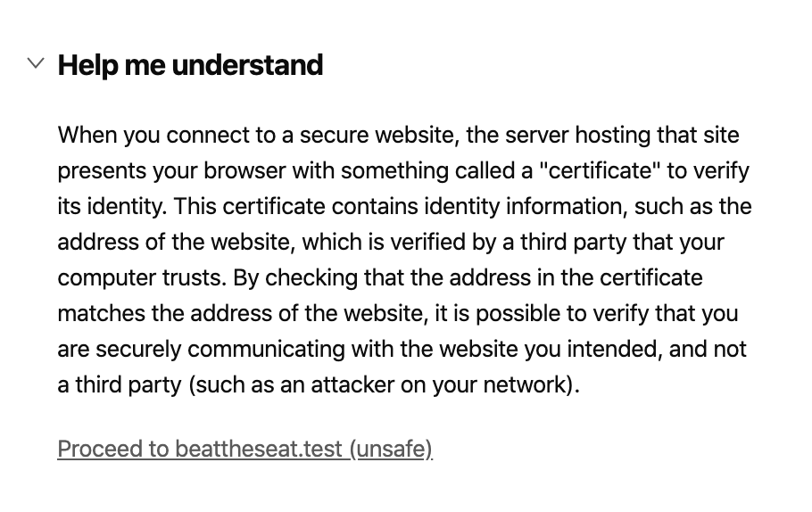Click the phrase "secure website" in first line
The height and width of the screenshot is (512, 812).
coord(378,135)
